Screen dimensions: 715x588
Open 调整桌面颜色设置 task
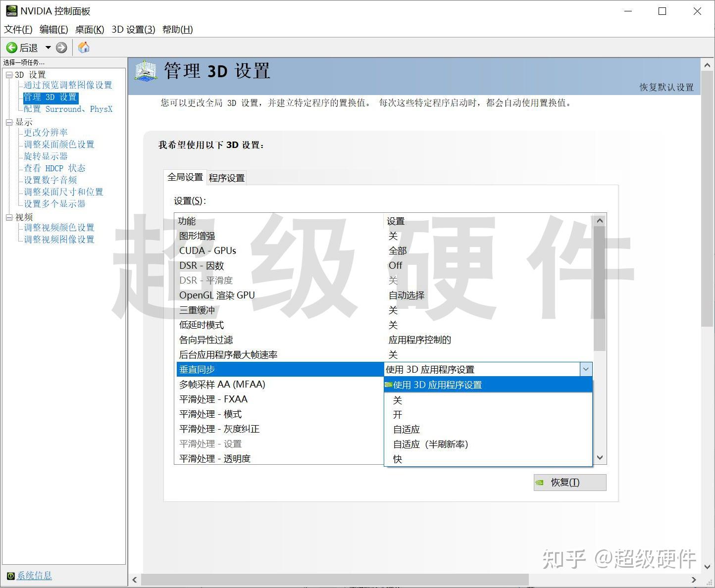click(59, 145)
